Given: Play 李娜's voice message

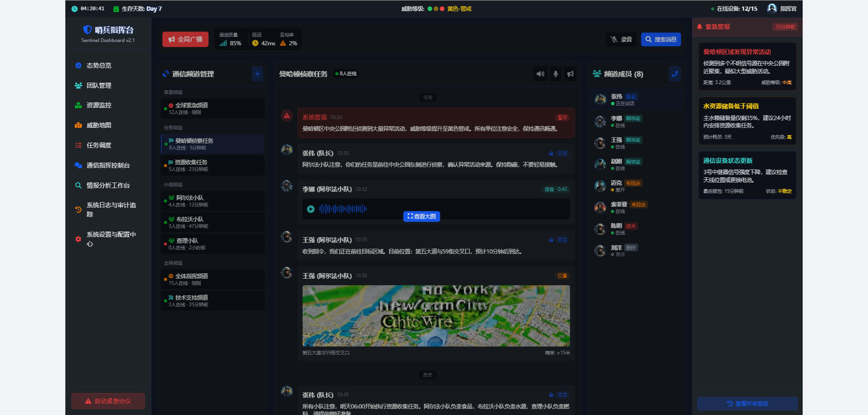Looking at the screenshot, I should (x=311, y=209).
